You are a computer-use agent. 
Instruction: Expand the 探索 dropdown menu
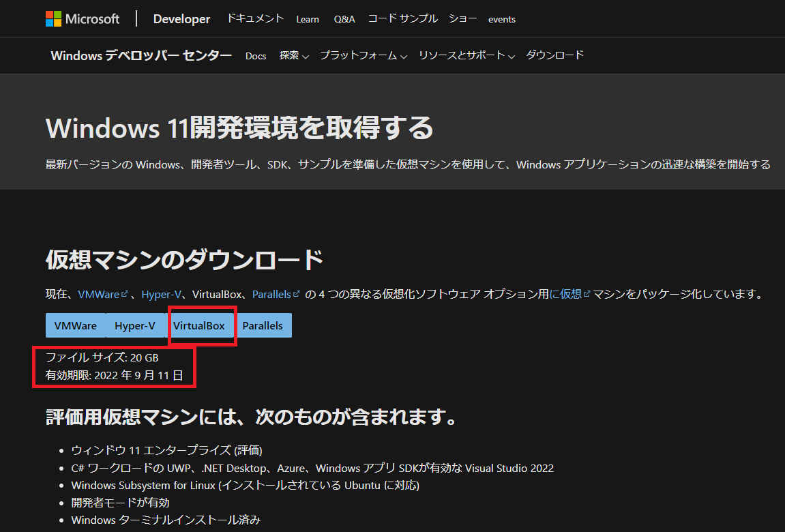click(x=294, y=55)
